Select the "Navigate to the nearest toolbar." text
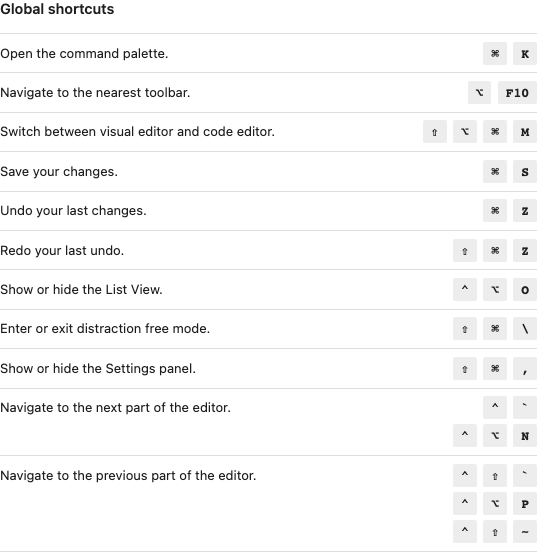 pyautogui.click(x=95, y=93)
